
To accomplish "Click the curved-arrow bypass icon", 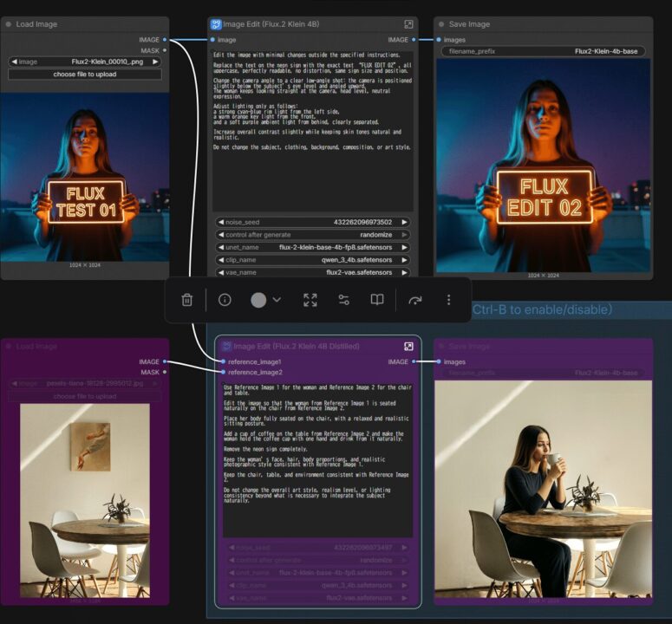I will [414, 300].
